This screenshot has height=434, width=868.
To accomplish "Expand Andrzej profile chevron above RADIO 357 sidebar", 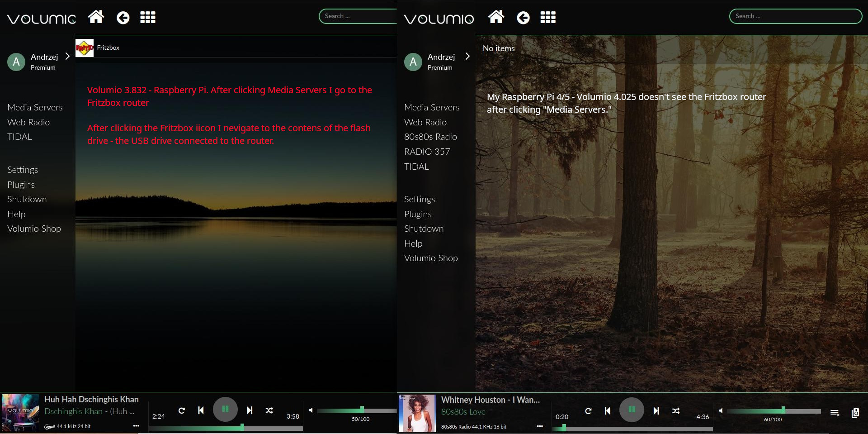I will point(467,57).
